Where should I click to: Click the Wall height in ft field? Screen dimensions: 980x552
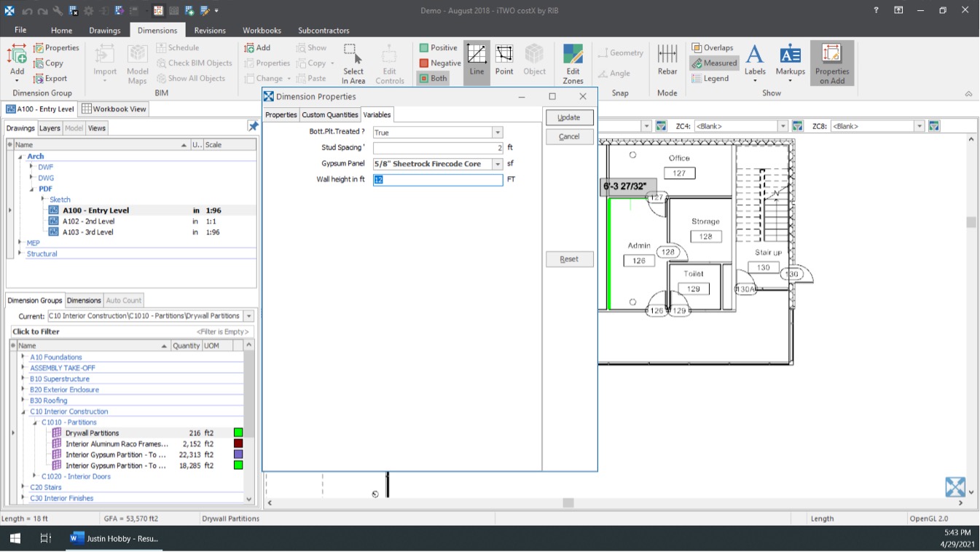pos(438,180)
